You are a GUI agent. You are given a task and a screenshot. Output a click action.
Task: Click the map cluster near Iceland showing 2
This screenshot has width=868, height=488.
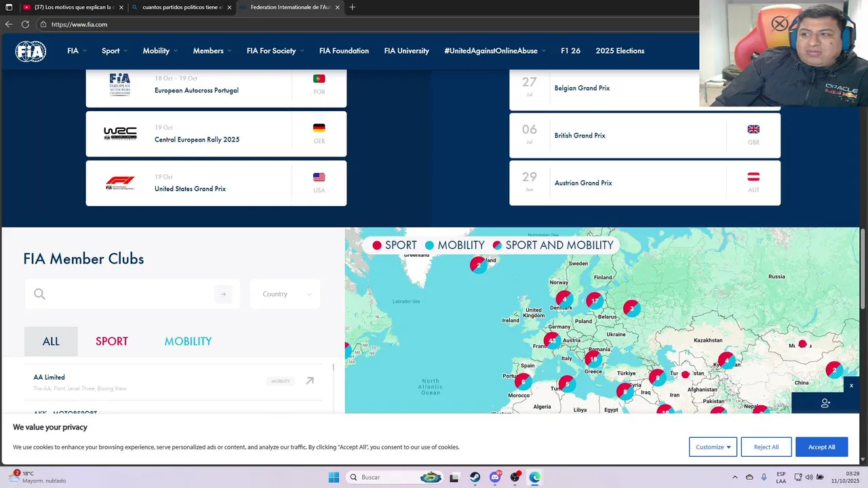click(478, 265)
